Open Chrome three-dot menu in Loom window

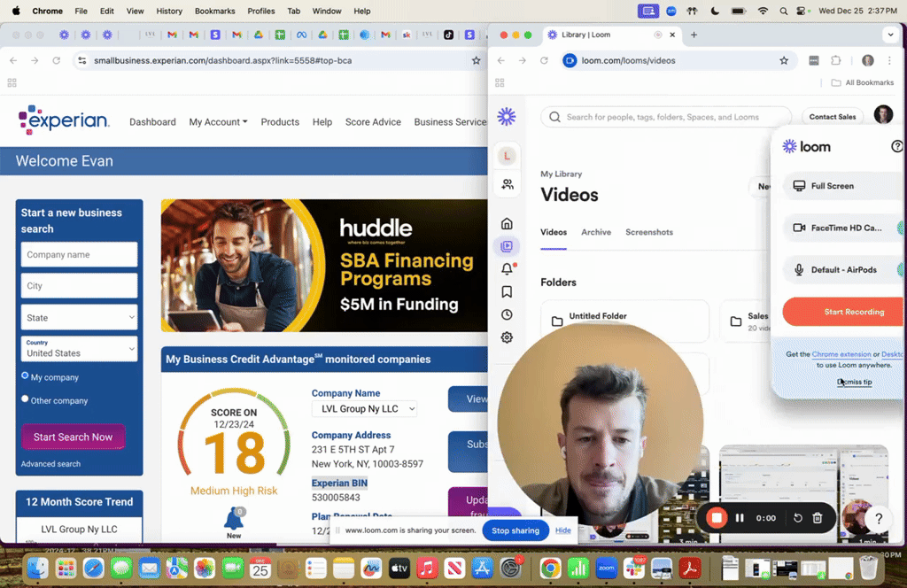pos(889,60)
